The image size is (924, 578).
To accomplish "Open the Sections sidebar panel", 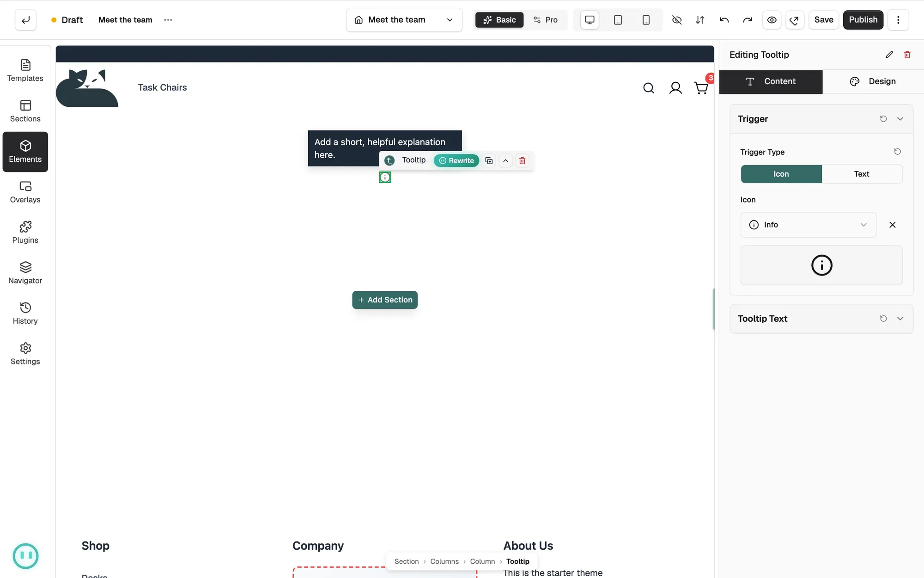I will point(25,111).
